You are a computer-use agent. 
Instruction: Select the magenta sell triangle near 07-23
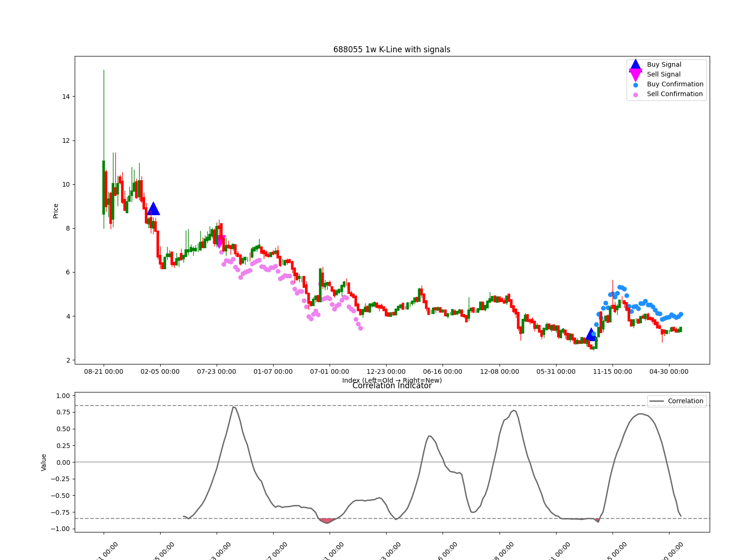(x=219, y=242)
